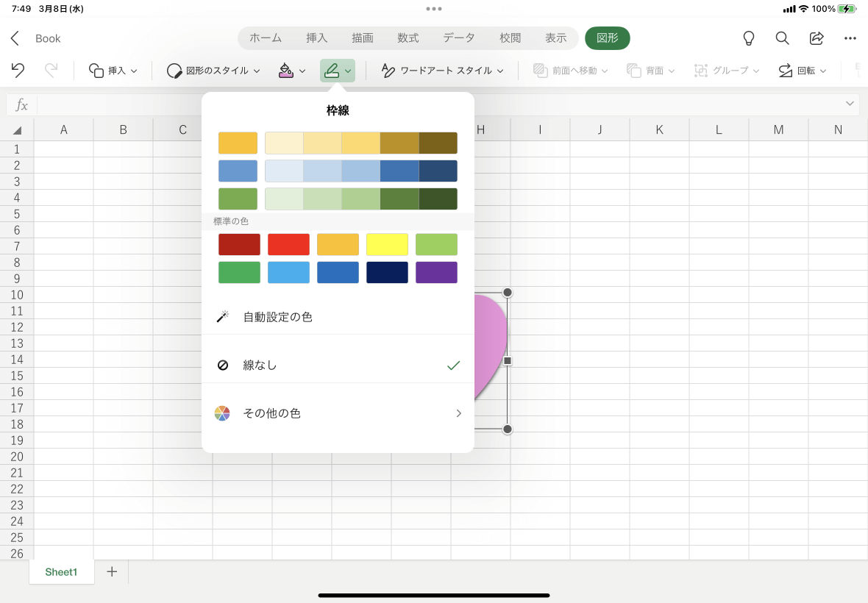The height and width of the screenshot is (603, 868).
Task: Select row 1 header
Action: pyautogui.click(x=17, y=149)
